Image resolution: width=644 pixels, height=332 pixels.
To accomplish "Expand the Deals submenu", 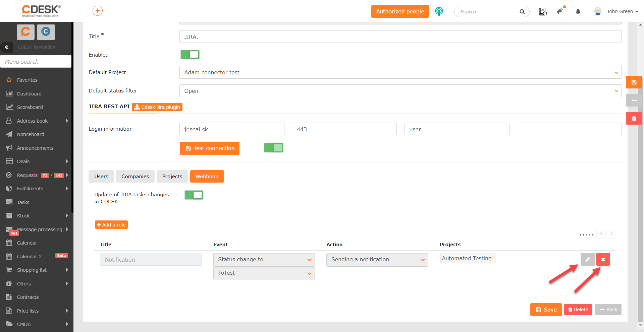I will [67, 161].
